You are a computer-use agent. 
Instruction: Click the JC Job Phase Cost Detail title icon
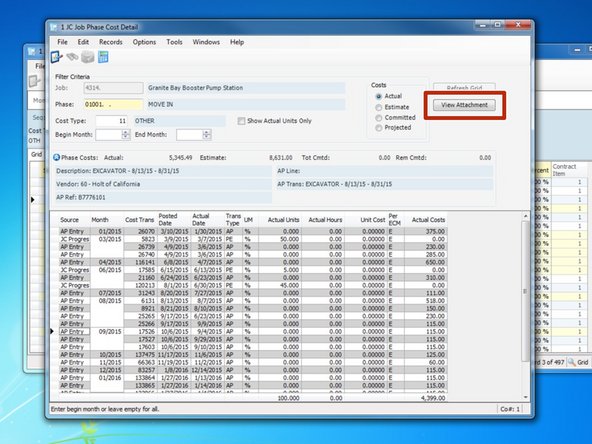tap(54, 27)
